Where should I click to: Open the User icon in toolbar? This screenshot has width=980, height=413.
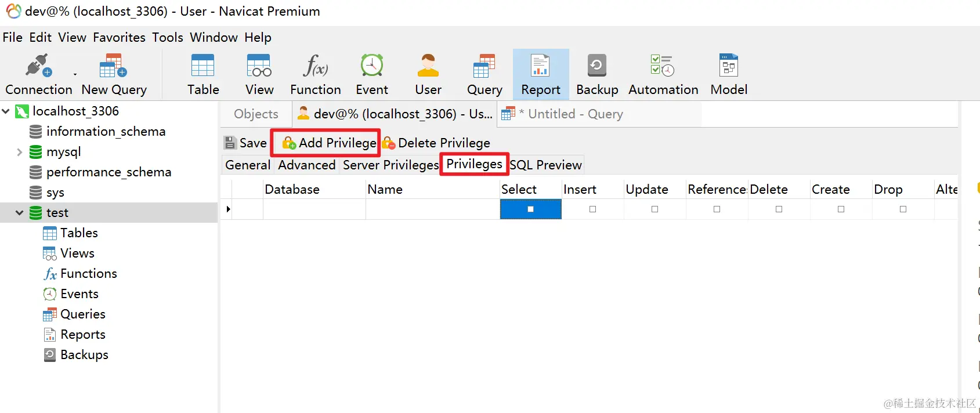[428, 66]
